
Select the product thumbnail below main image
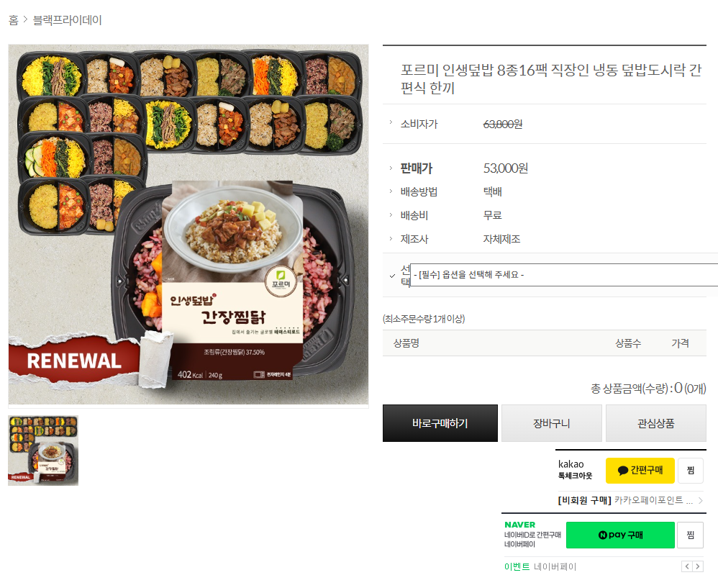[x=43, y=451]
